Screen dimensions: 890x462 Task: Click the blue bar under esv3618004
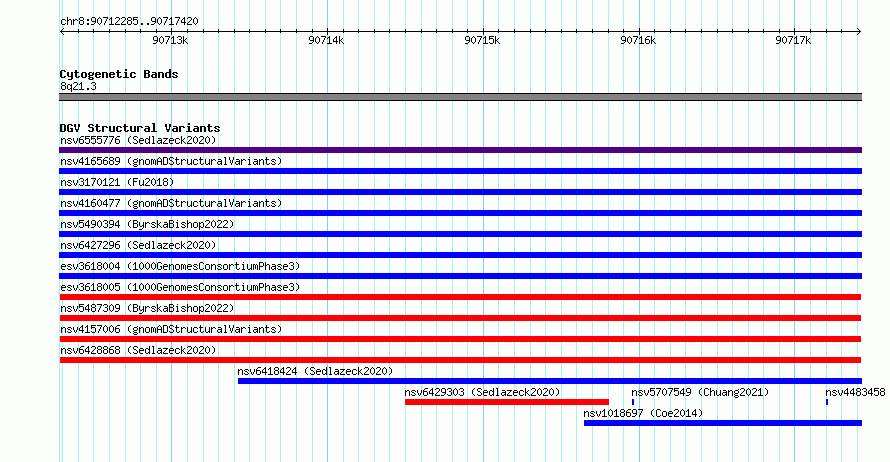click(x=460, y=276)
